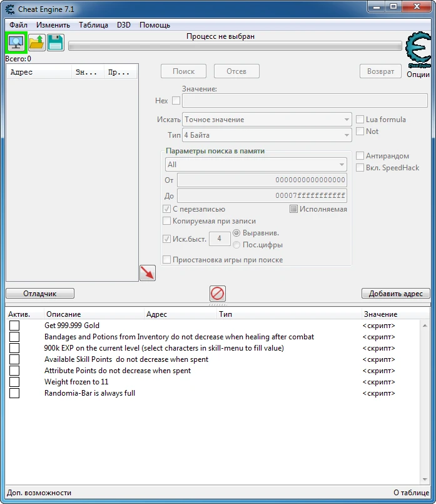Activate Randomia-Bar is always full checkbox
This screenshot has width=436, height=504.
click(x=14, y=393)
